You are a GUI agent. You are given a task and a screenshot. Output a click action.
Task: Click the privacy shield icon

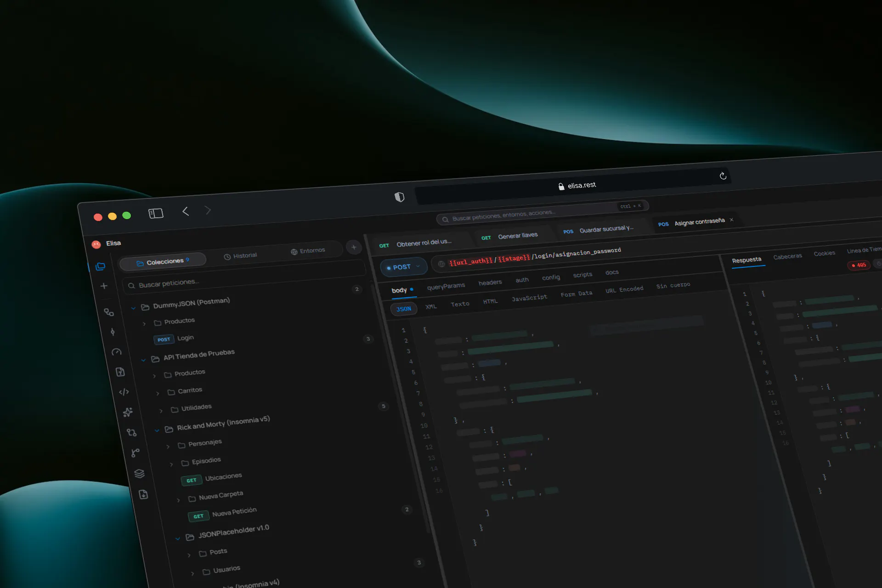tap(400, 197)
